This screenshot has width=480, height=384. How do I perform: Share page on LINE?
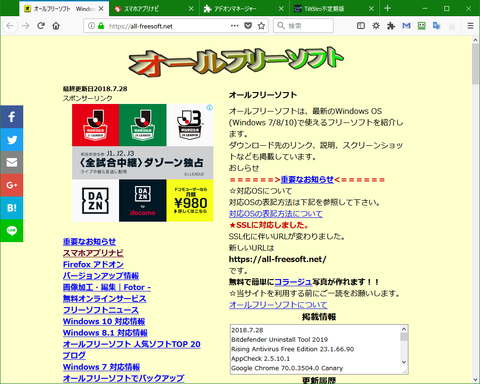point(12,230)
